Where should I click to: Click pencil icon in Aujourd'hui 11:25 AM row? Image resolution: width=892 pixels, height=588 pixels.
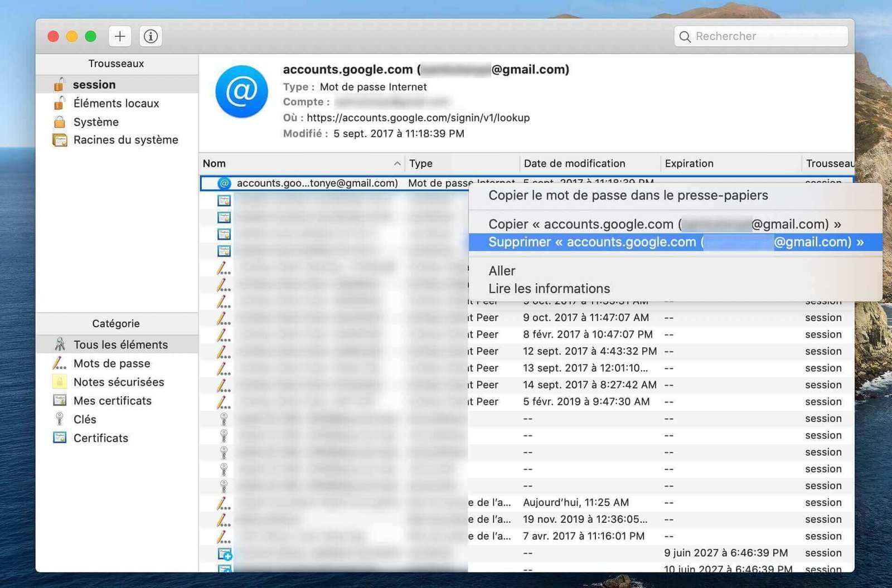pyautogui.click(x=224, y=503)
